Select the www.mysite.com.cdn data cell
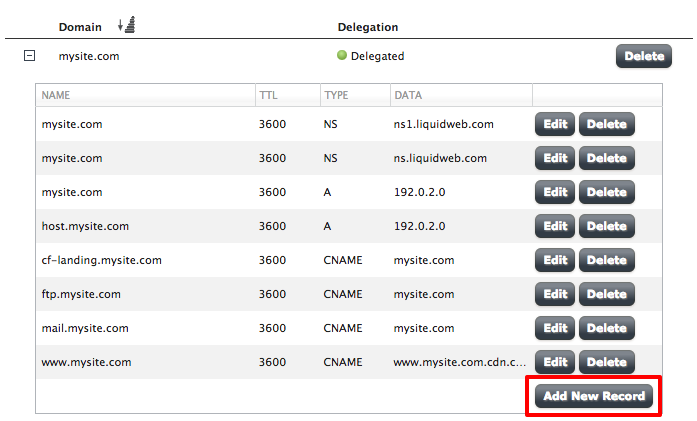Screen dimensions: 697x421 (460, 362)
